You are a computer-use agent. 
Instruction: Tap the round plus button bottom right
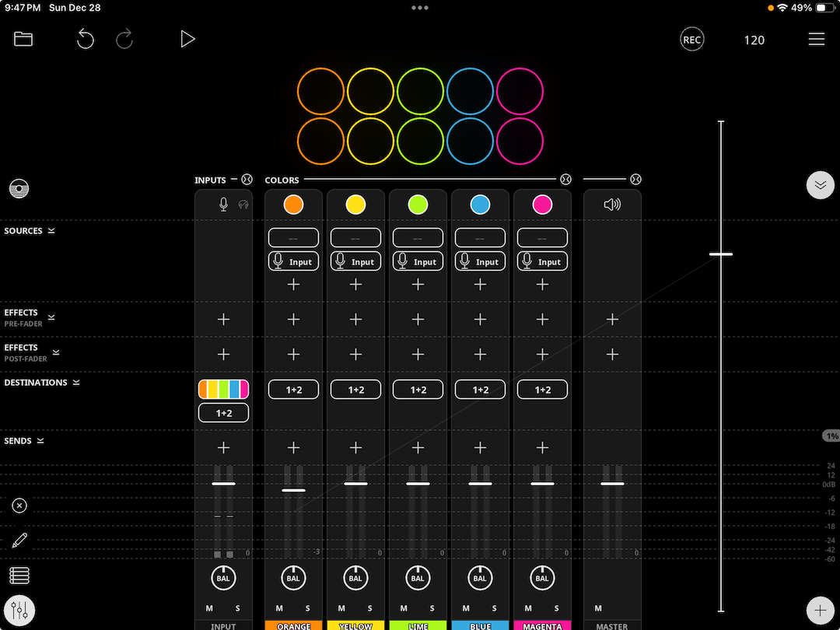coord(821,611)
